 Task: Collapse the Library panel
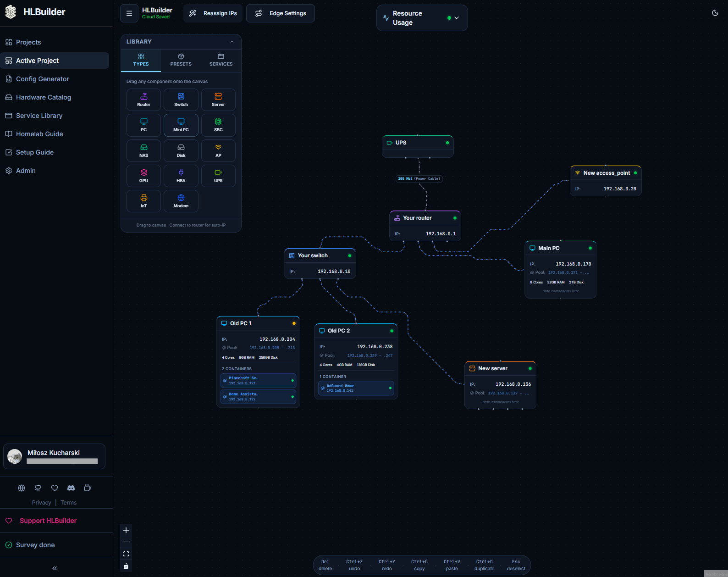point(232,42)
